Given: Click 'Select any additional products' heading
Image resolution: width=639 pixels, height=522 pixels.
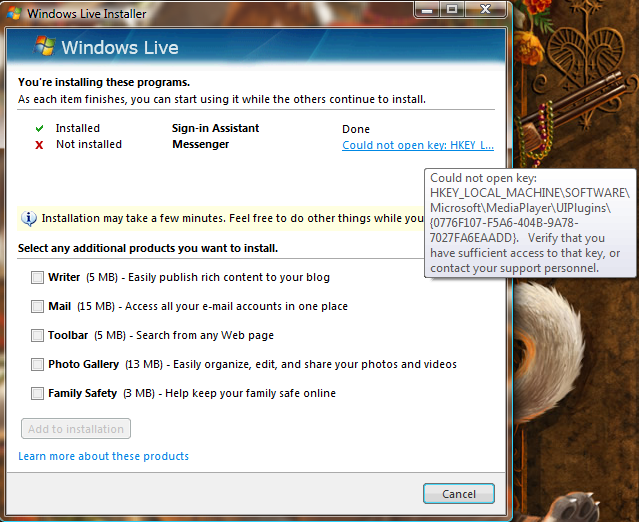Looking at the screenshot, I should pos(148,248).
